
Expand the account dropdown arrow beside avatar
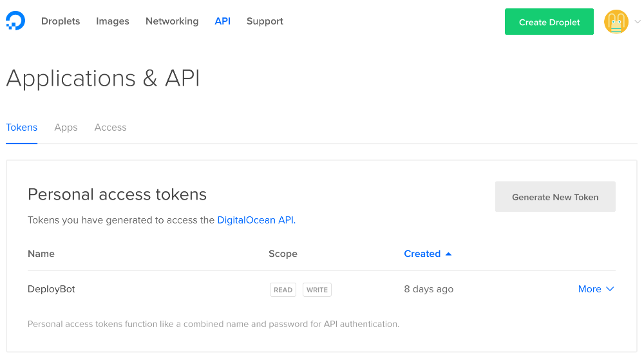coord(638,22)
